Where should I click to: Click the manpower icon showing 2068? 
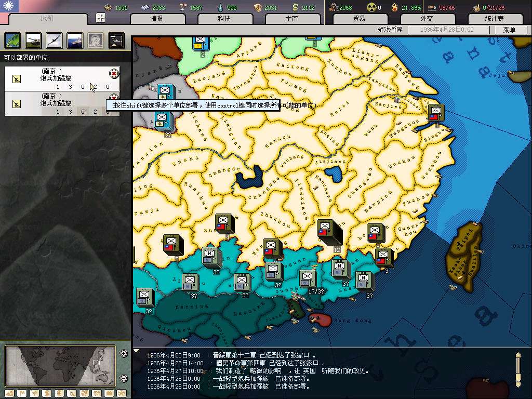point(334,7)
